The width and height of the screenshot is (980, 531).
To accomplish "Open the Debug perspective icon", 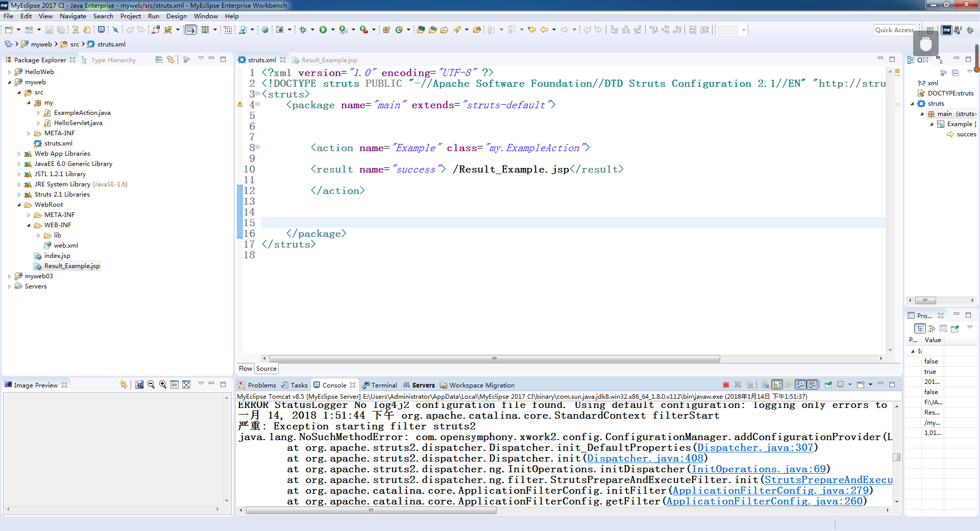I will 970,30.
